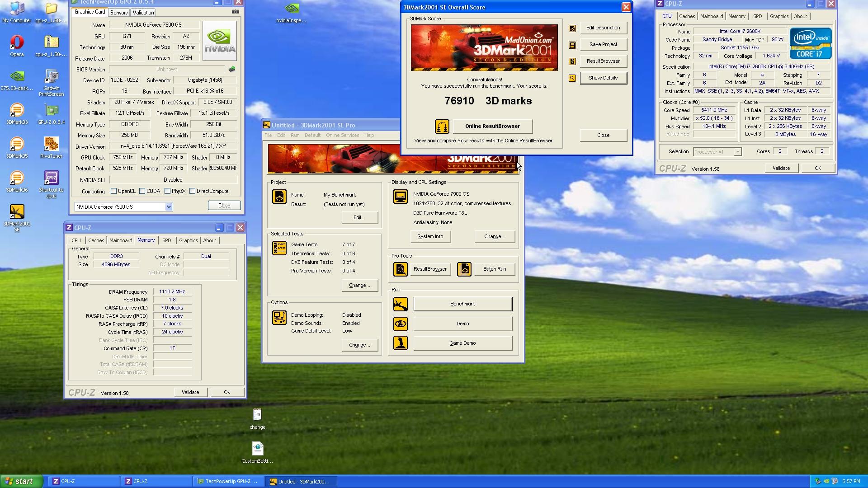Open My Computer desktop icon
Image resolution: width=868 pixels, height=488 pixels.
point(17,12)
